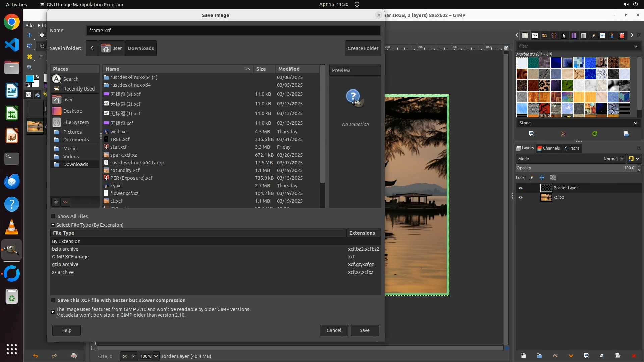Check better but slower compression option
Viewport: 644px width, 362px height.
[53, 300]
